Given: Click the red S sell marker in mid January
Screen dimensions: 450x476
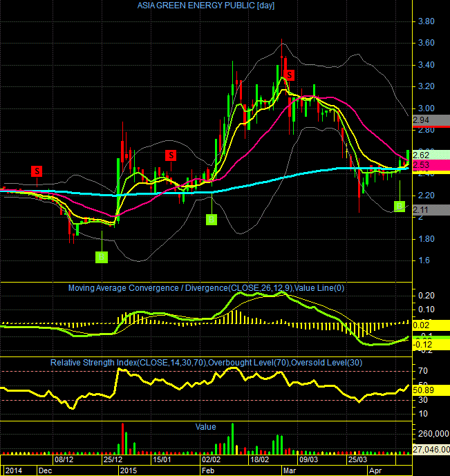Looking at the screenshot, I should pyautogui.click(x=171, y=155).
